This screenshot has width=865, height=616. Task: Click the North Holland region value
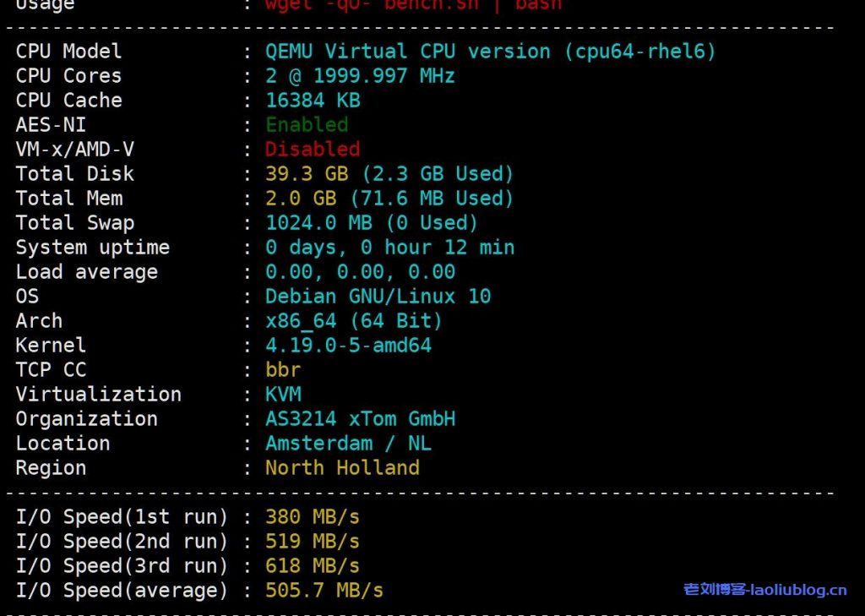342,468
